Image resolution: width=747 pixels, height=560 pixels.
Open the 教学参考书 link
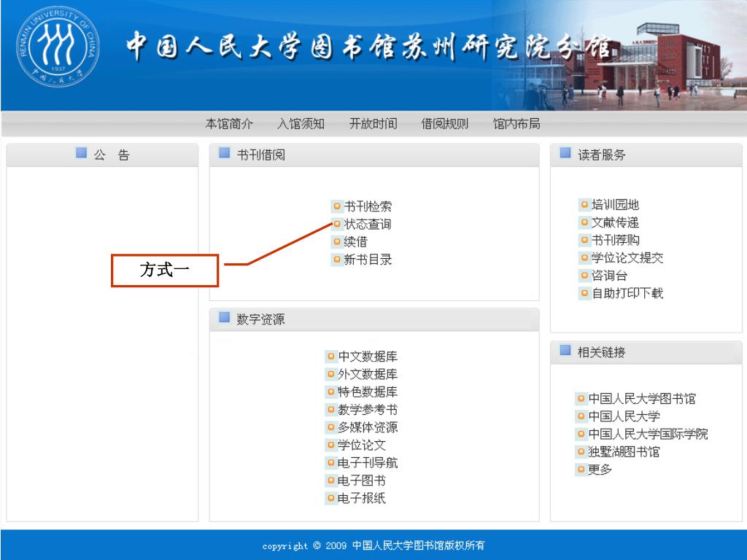(368, 410)
